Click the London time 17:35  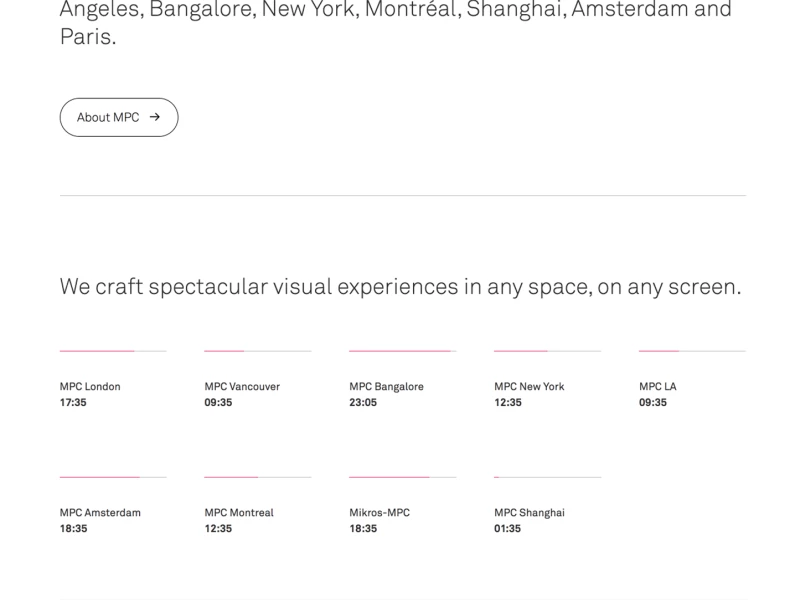(x=73, y=403)
